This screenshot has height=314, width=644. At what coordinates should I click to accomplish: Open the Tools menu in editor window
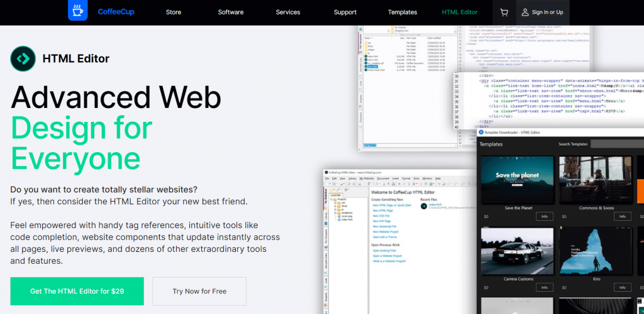click(416, 178)
